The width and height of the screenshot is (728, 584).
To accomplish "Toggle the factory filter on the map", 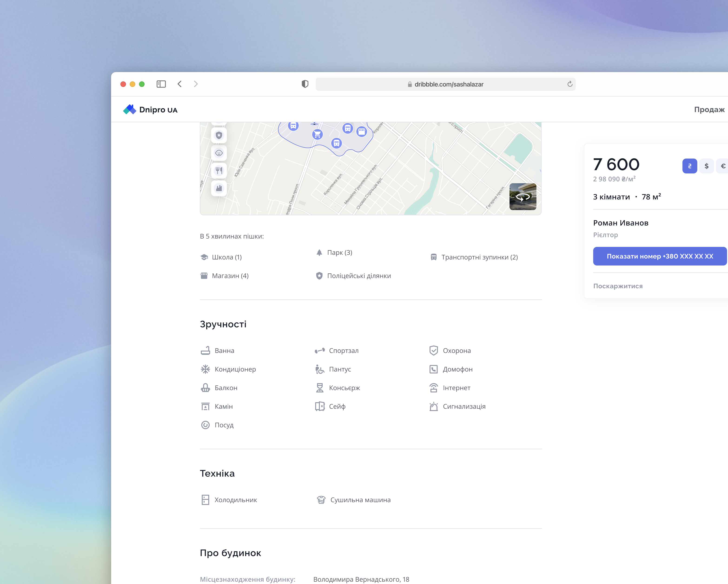I will coord(219,188).
